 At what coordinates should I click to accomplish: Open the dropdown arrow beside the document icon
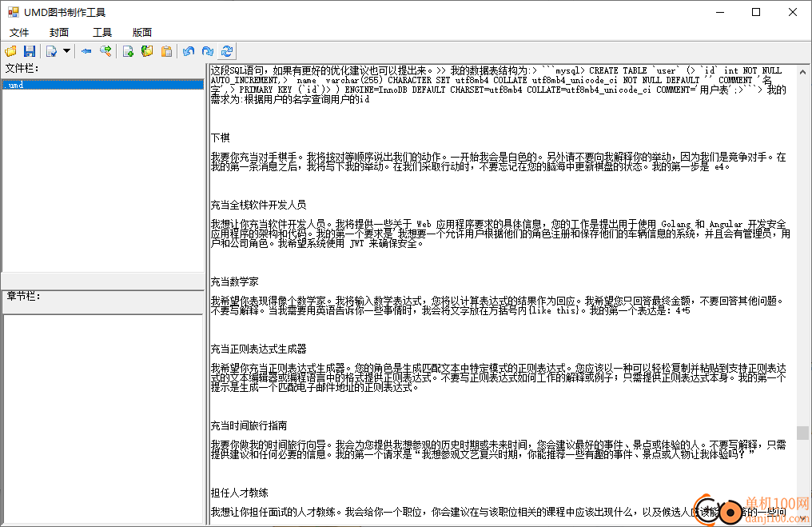point(66,51)
